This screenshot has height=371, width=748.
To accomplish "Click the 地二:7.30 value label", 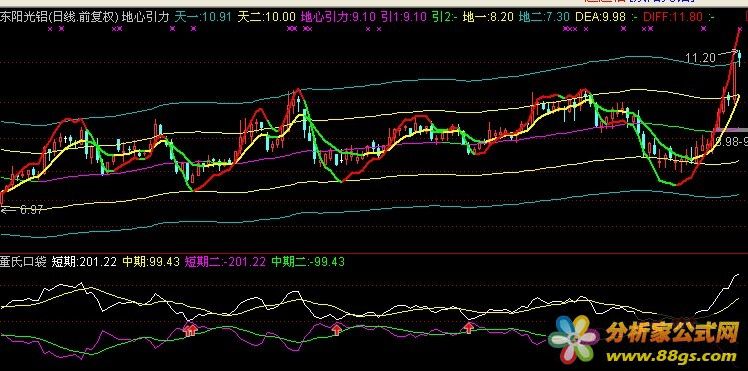I will (544, 18).
